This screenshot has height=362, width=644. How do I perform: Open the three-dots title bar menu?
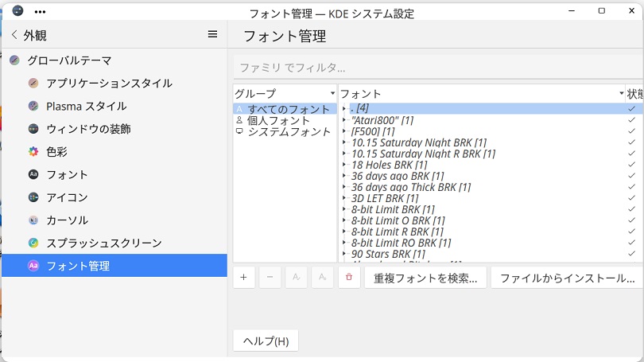point(40,12)
